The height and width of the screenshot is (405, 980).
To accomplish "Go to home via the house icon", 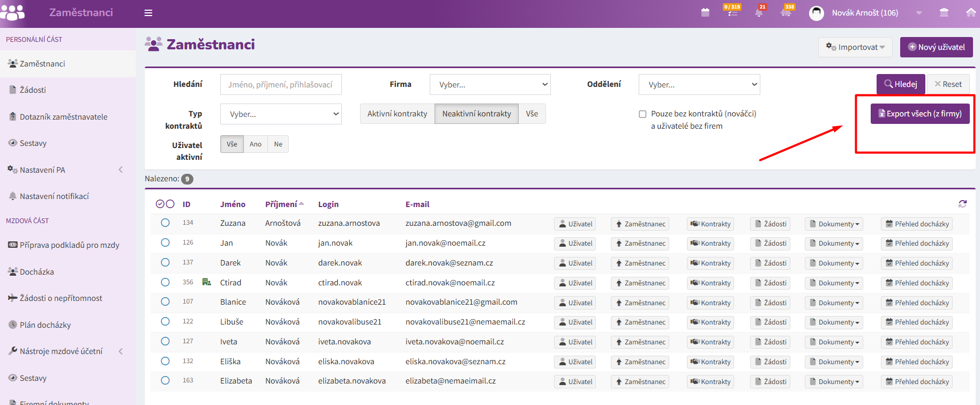I will pos(971,12).
